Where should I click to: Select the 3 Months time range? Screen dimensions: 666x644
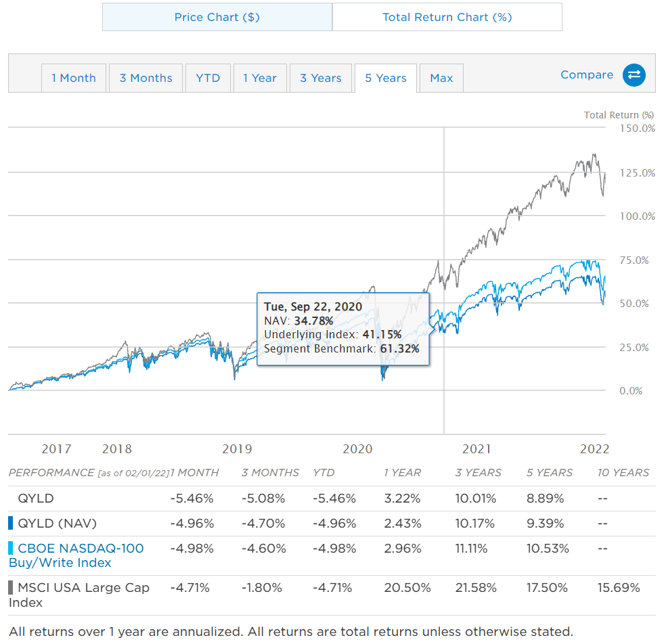coord(146,78)
